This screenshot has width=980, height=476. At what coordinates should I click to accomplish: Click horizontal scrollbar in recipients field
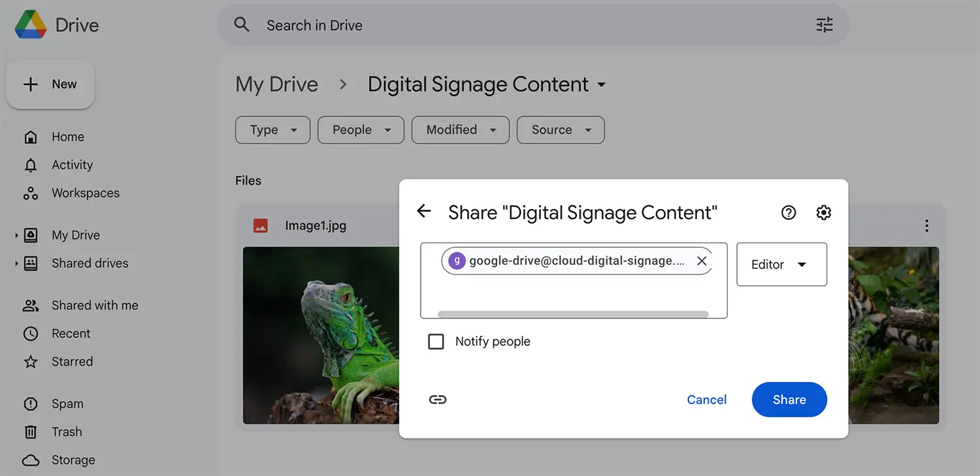pos(573,314)
